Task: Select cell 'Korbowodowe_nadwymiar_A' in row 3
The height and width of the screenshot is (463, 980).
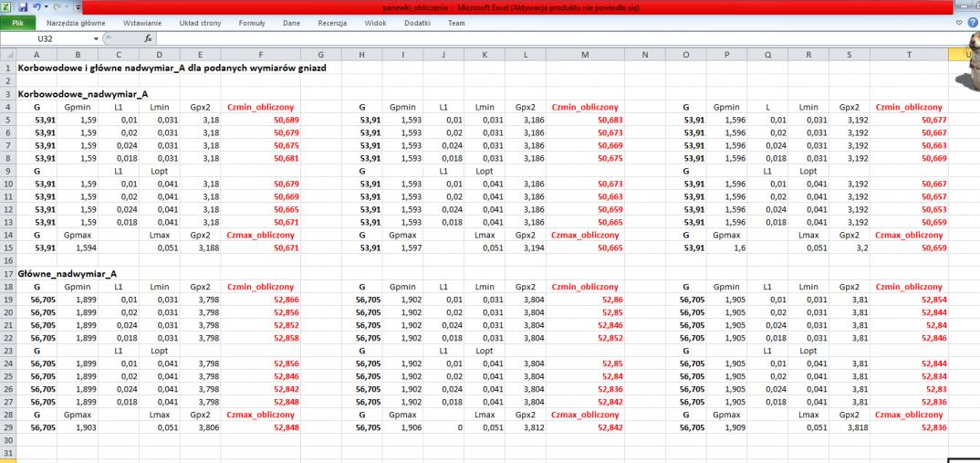Action: [x=82, y=94]
